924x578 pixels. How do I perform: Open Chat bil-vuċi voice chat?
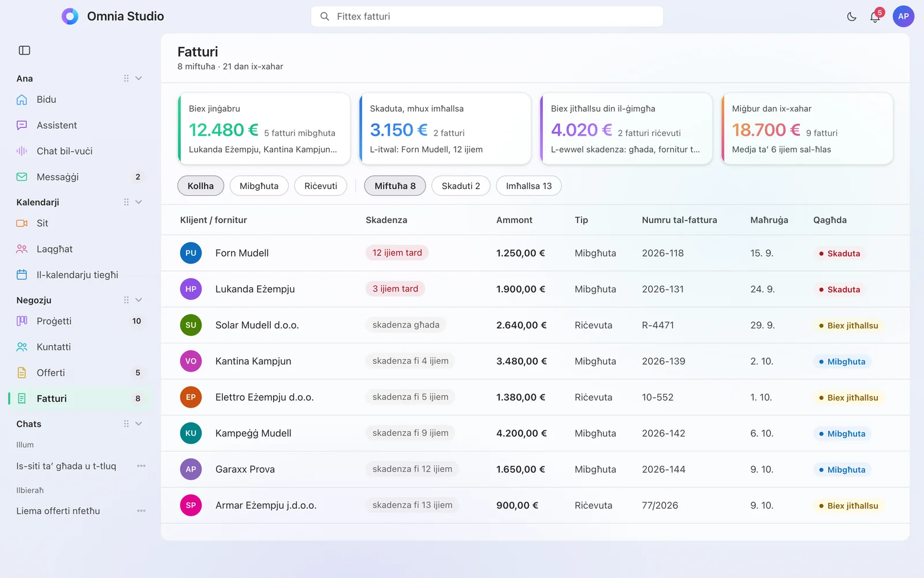79,151
